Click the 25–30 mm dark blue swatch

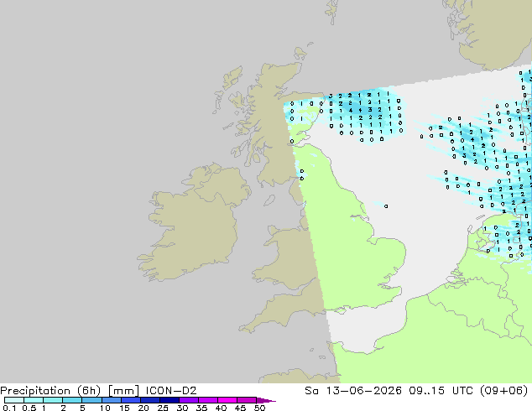coord(170,400)
